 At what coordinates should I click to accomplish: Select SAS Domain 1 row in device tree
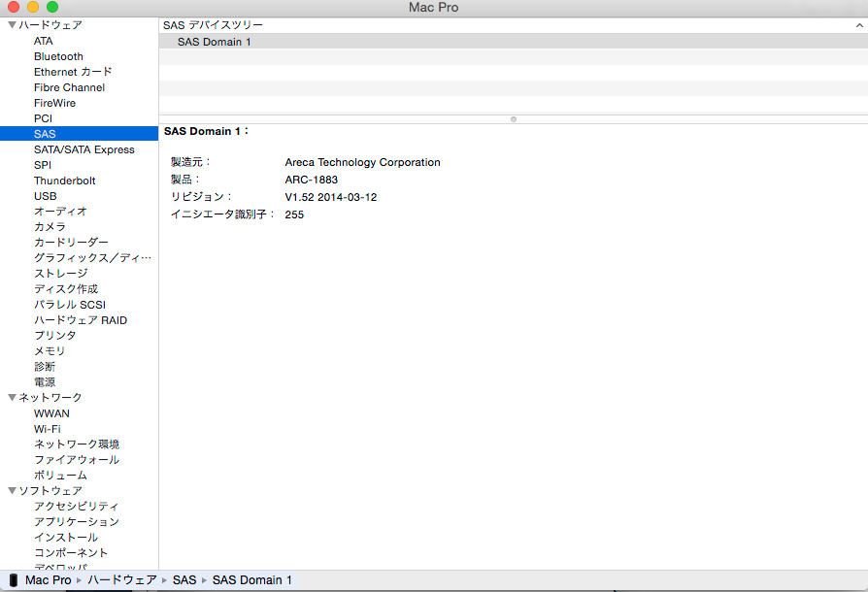point(514,42)
